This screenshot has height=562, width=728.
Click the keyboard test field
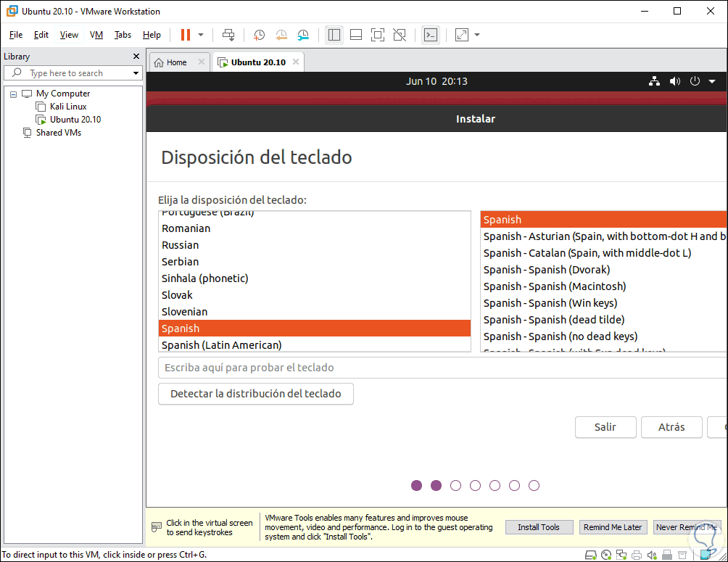point(442,368)
